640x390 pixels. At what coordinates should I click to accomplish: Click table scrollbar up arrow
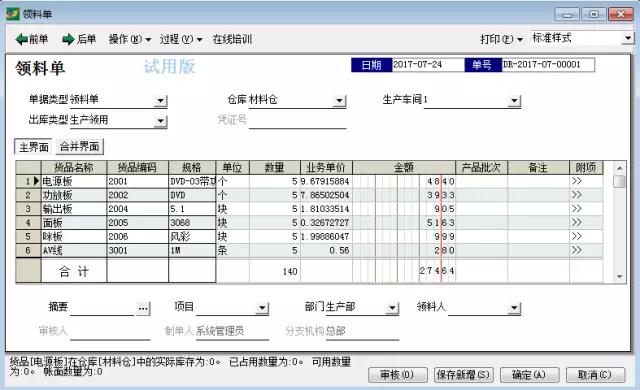coord(620,168)
